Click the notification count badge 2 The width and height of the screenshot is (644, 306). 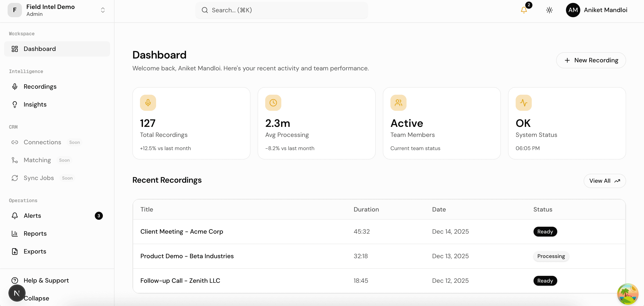(x=529, y=5)
